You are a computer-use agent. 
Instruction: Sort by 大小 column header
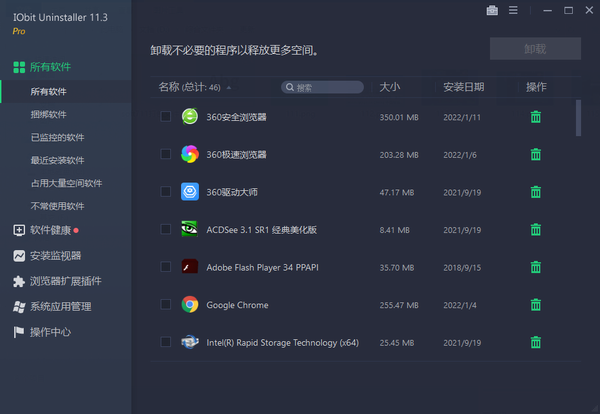click(x=390, y=87)
